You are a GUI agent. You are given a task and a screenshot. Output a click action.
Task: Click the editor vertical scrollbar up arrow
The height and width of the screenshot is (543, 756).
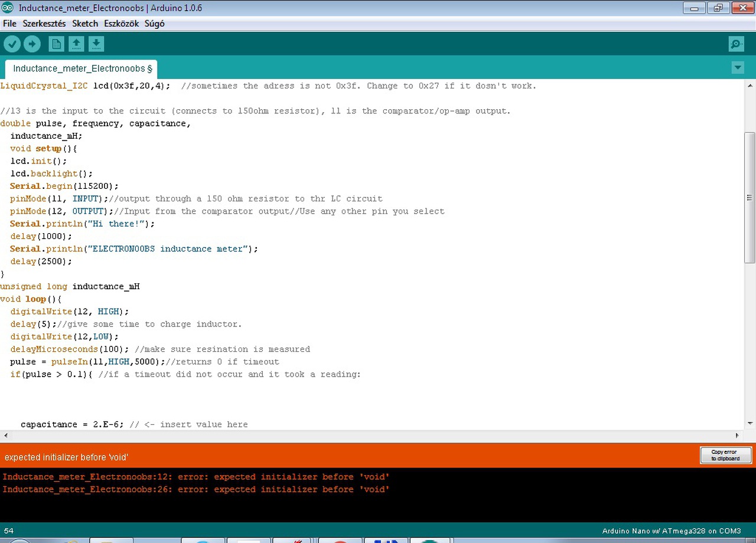click(750, 86)
